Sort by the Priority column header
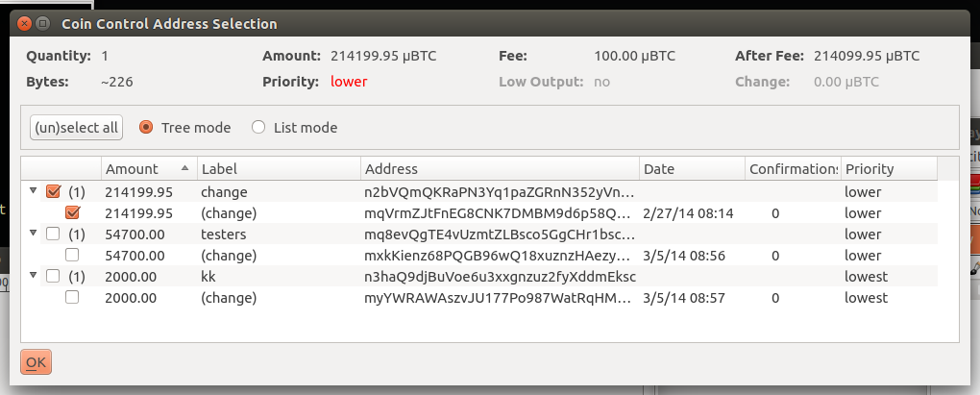The height and width of the screenshot is (395, 980). 889,169
